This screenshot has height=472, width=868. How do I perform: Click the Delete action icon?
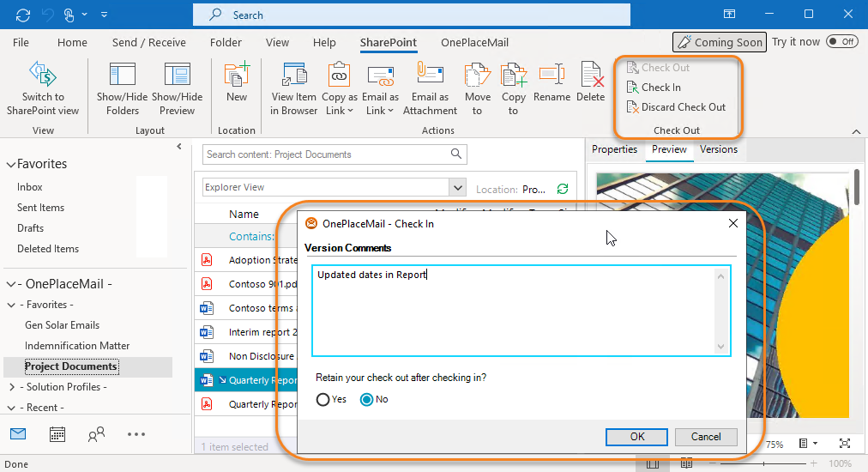coord(591,75)
